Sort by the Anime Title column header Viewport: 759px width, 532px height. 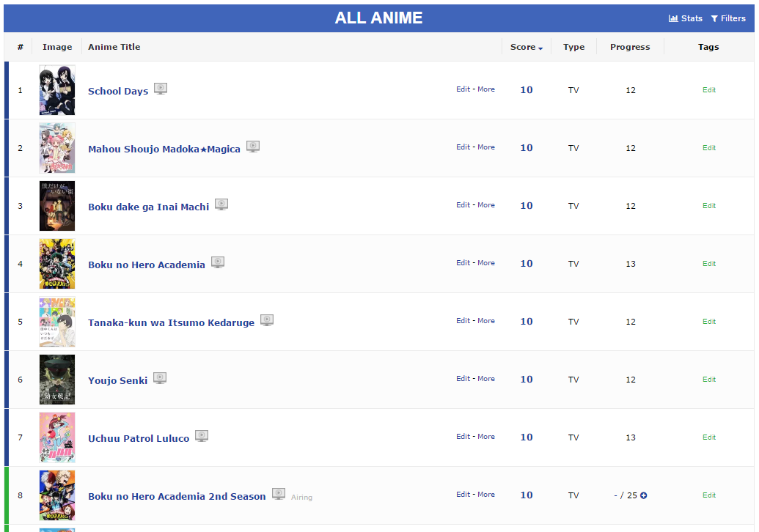pyautogui.click(x=114, y=47)
